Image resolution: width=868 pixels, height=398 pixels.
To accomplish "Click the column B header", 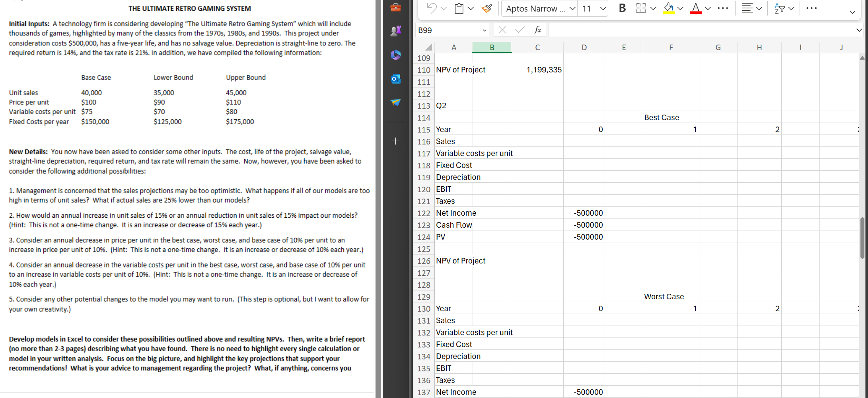I will (x=492, y=47).
